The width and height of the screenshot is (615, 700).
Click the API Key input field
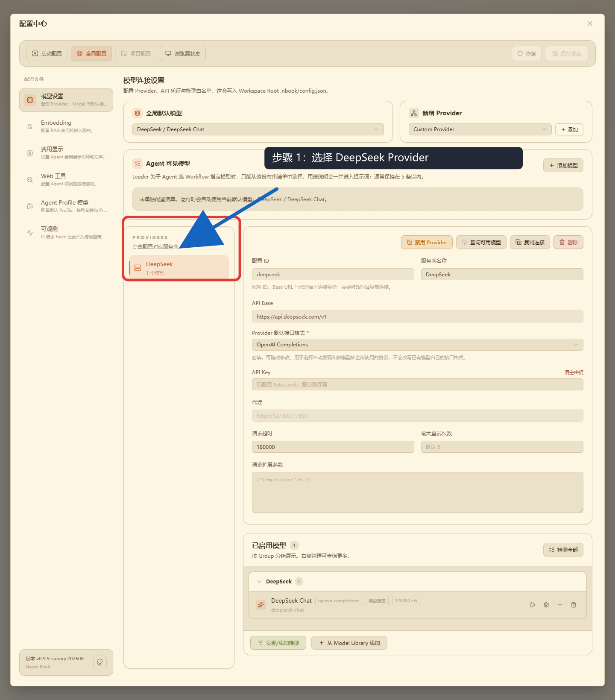point(418,384)
